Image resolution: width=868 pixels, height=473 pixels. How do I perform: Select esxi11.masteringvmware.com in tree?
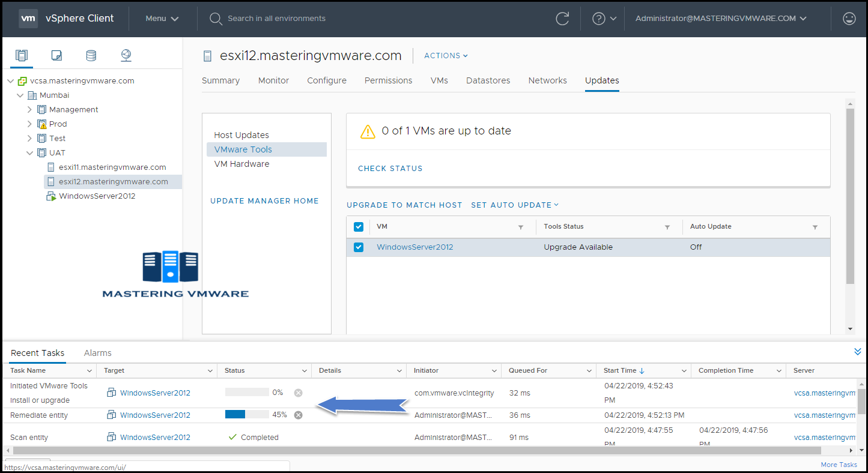112,167
